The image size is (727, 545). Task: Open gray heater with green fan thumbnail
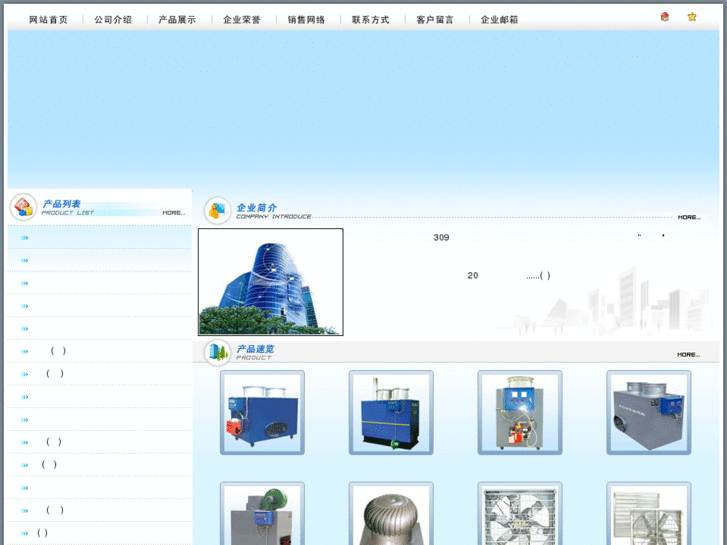[262, 513]
